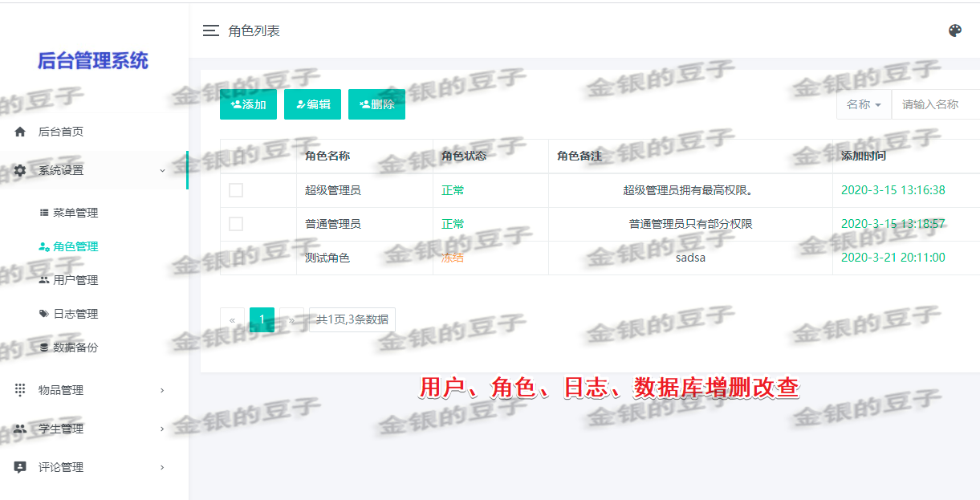Open the 数据备份 submenu item
Screen dimensions: 980x500
(x=75, y=348)
